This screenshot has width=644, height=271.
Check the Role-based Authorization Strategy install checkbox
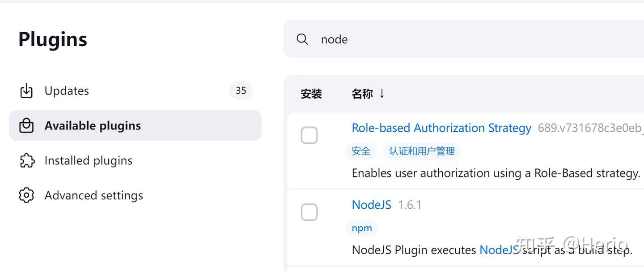[309, 135]
